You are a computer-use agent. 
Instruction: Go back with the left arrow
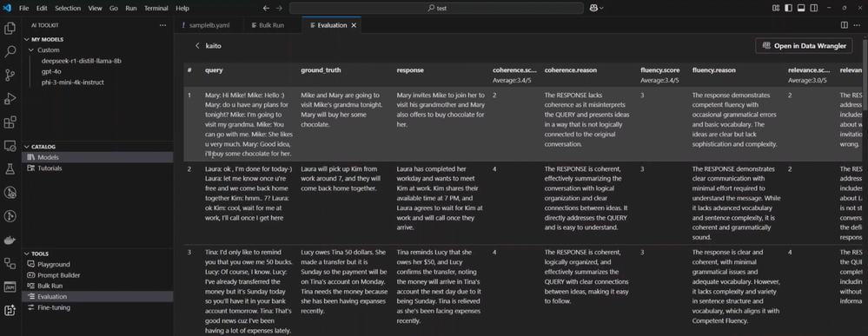click(x=266, y=8)
